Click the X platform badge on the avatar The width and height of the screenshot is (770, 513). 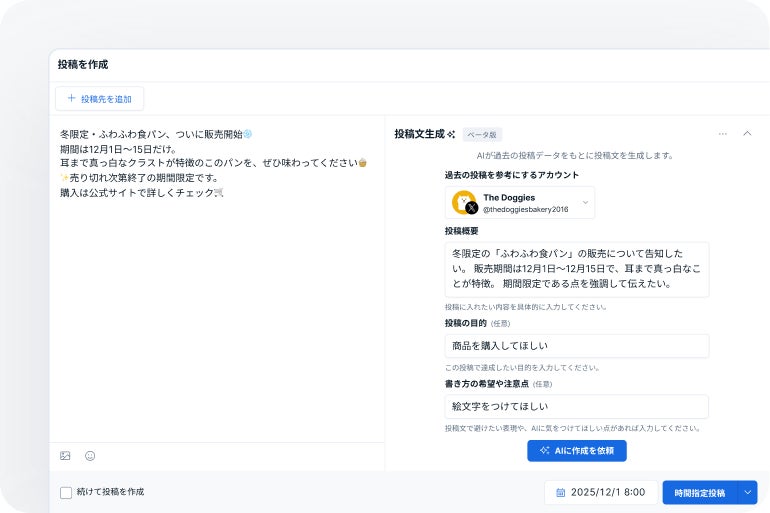pyautogui.click(x=471, y=208)
